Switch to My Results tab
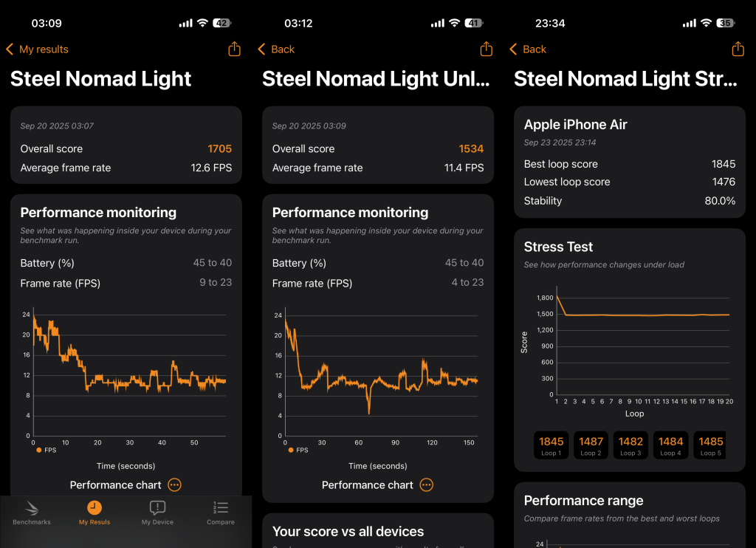Screen dimensions: 756x548 click(94, 513)
